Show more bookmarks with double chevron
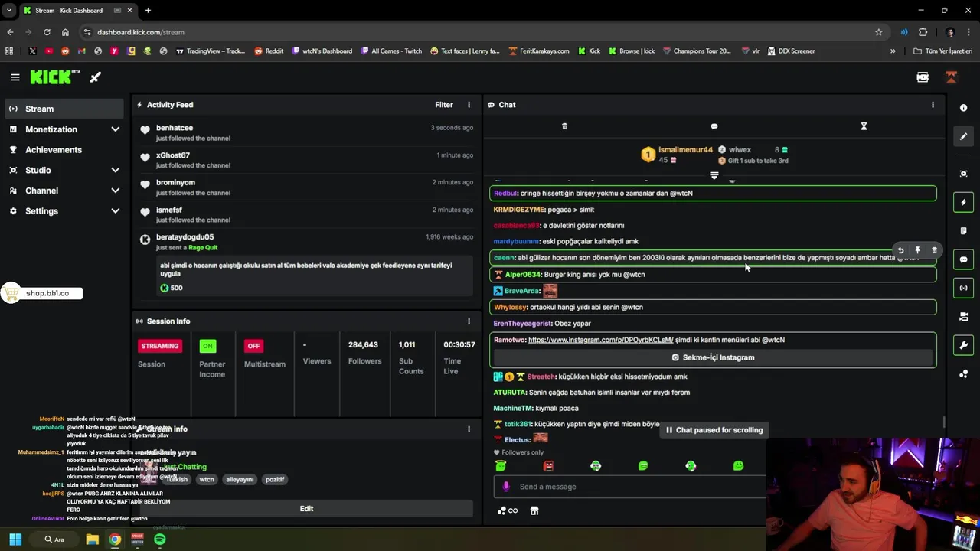This screenshot has height=551, width=980. (893, 51)
